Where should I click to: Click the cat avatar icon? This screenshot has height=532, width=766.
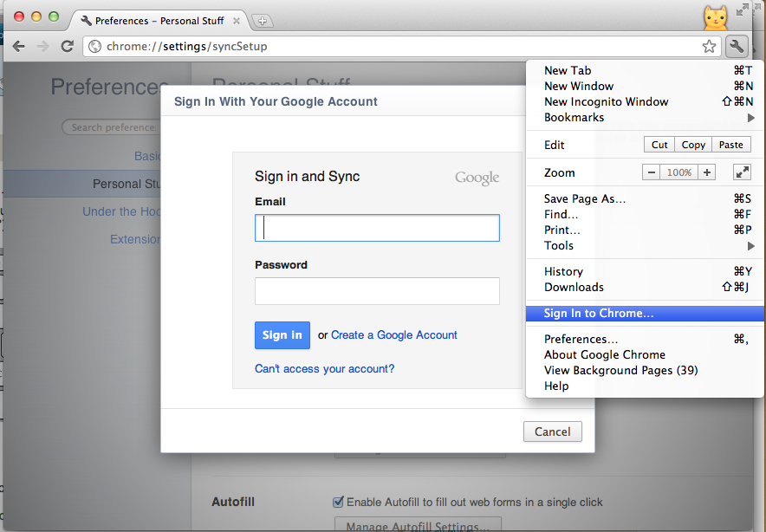(715, 17)
